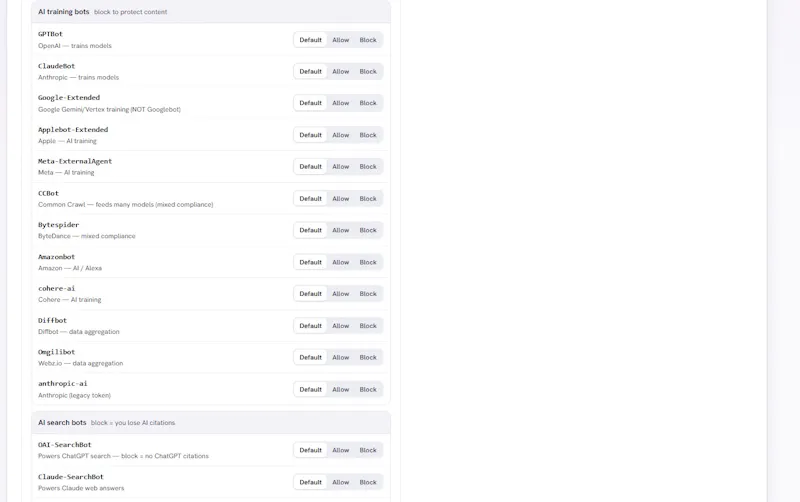
Task: Click "Amazon — AI / Alexa" description
Action: pos(69,268)
